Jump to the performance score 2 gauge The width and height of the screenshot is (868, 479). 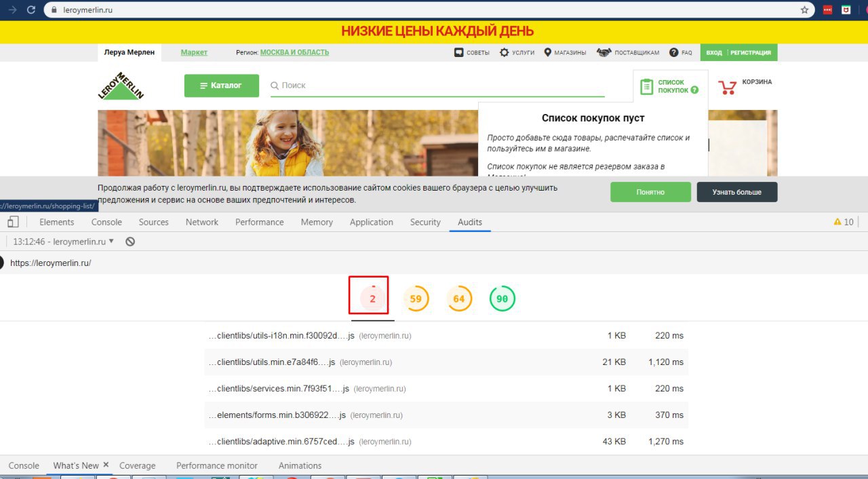point(372,299)
